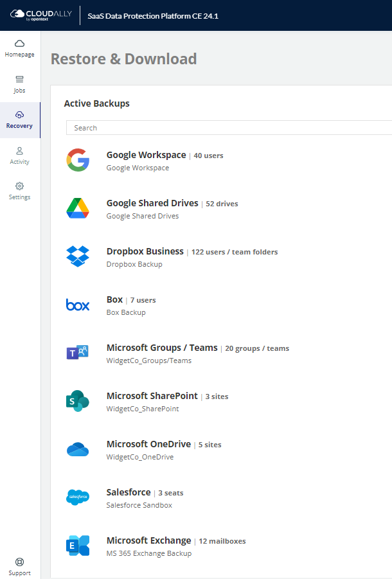
Task: Open the Settings gear icon
Action: (19, 186)
